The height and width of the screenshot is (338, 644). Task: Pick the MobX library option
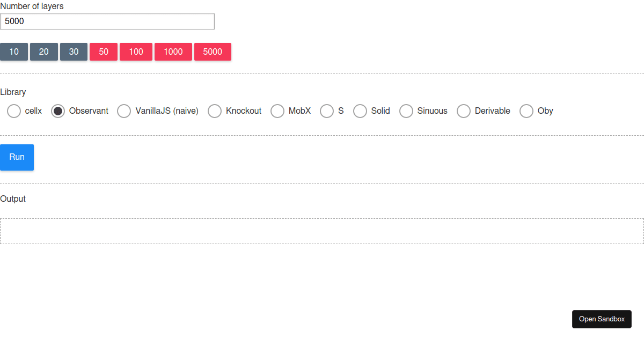pyautogui.click(x=277, y=111)
